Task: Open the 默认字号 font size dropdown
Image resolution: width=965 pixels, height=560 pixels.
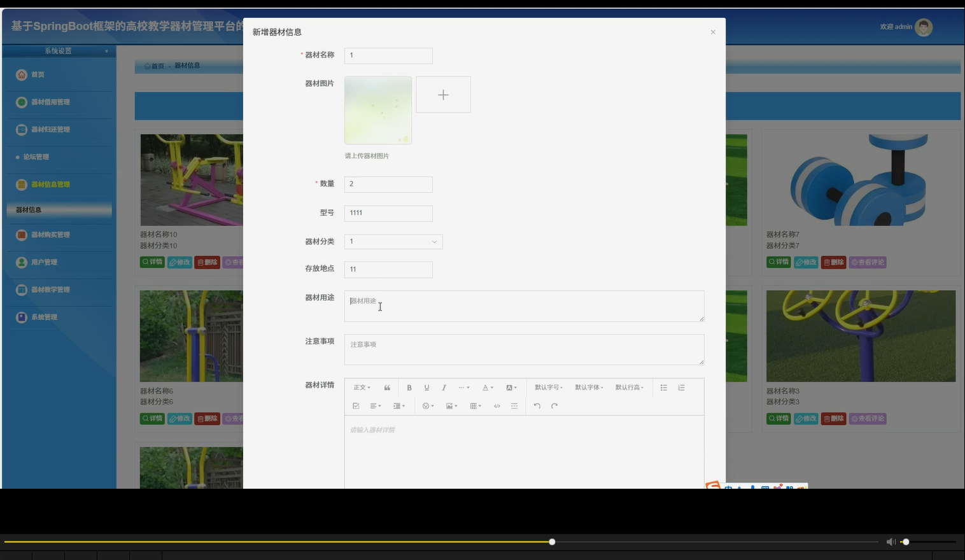Action: tap(548, 387)
